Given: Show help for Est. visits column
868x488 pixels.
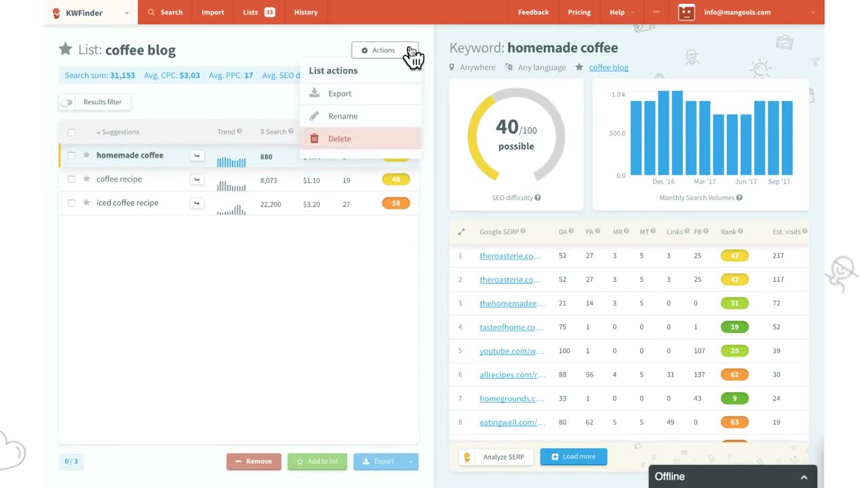Looking at the screenshot, I should click(805, 232).
